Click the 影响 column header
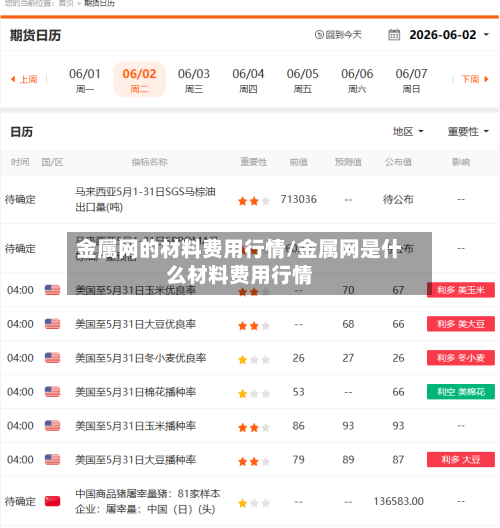 (x=461, y=162)
